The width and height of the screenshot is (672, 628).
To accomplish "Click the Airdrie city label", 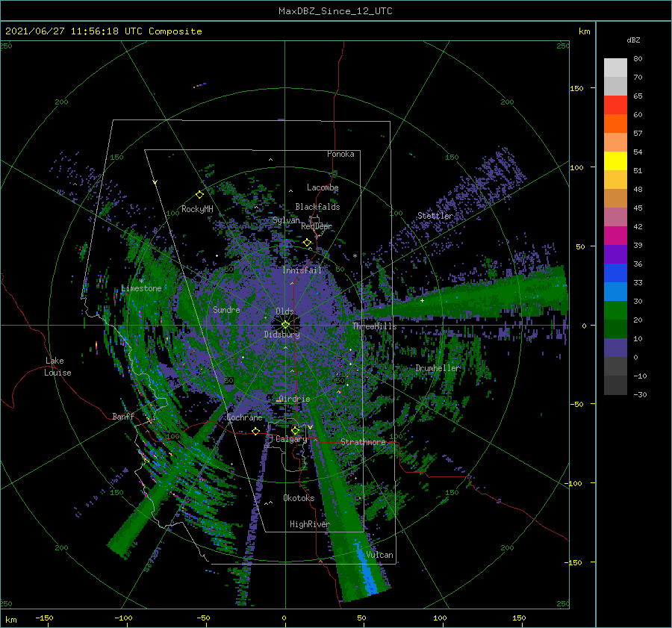I will coord(294,399).
